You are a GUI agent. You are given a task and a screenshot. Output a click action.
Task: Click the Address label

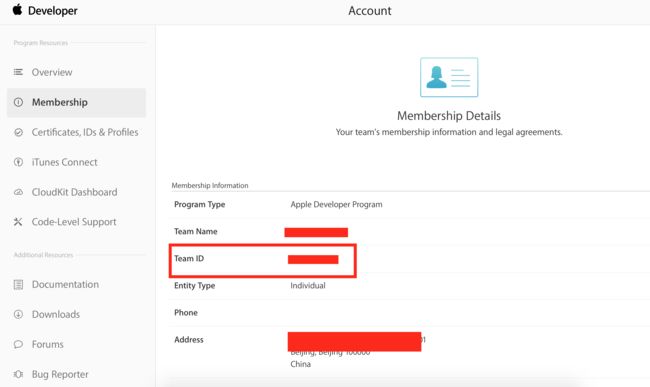coord(189,339)
